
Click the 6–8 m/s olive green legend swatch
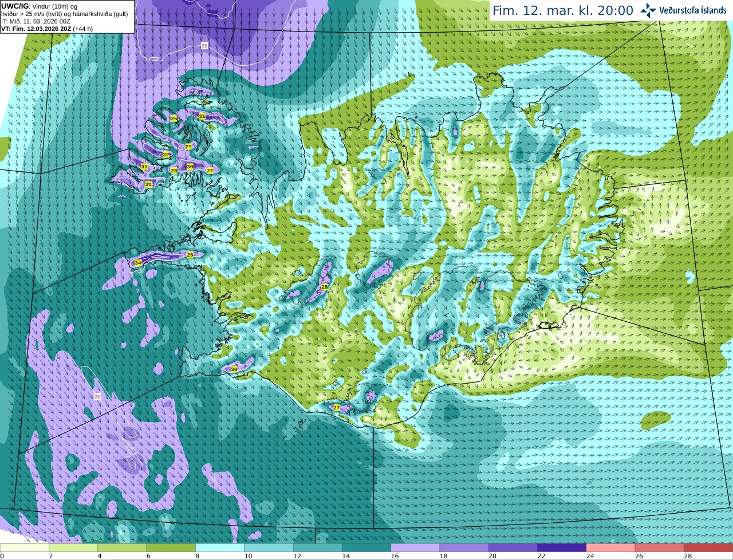coord(171,548)
